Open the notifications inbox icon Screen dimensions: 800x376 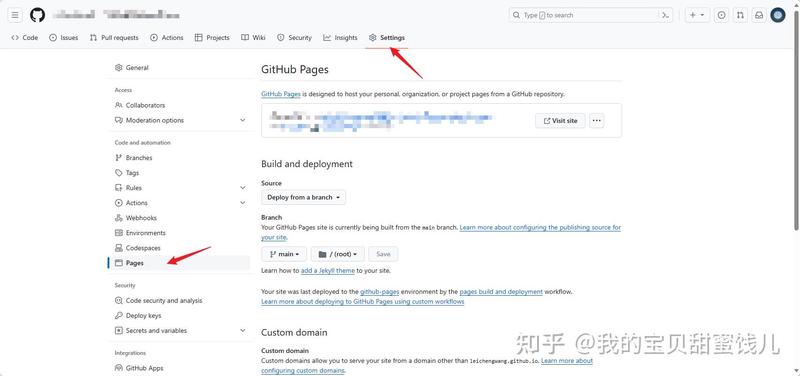click(759, 15)
